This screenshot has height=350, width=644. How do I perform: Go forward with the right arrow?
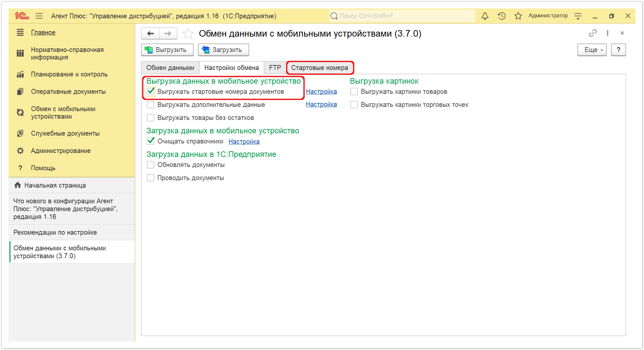coord(168,33)
